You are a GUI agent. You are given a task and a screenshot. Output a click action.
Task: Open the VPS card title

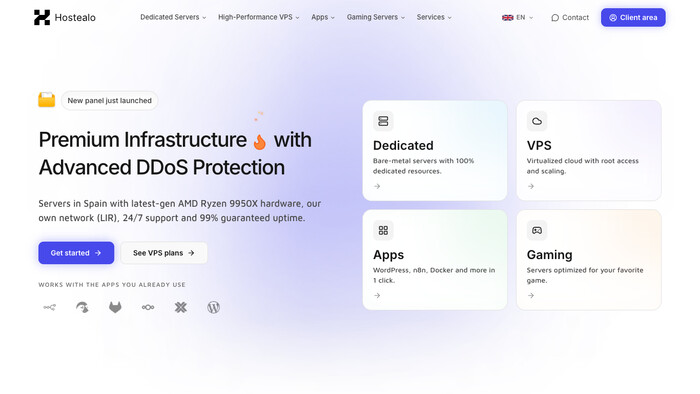539,145
